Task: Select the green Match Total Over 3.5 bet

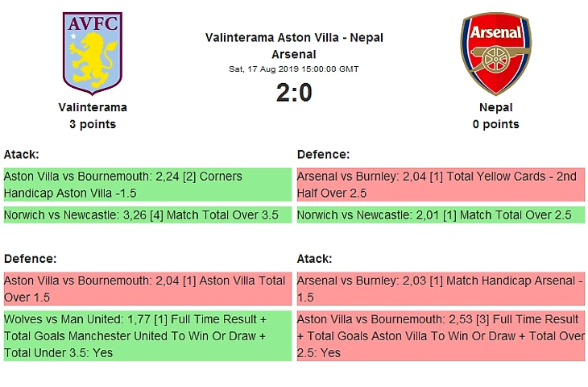Action: point(147,215)
